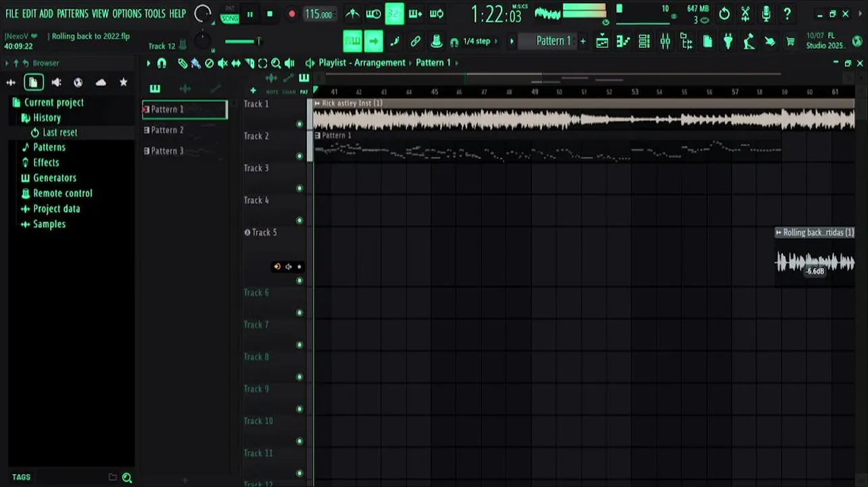Viewport: 868px width, 487px height.
Task: Toggle the Playlist magnet snap icon
Action: coord(162,63)
